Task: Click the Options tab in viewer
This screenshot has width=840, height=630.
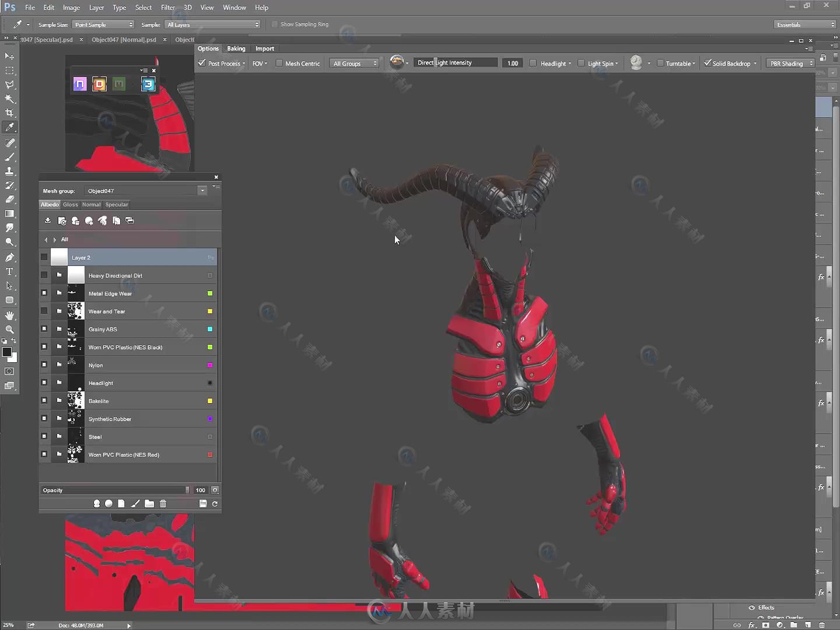Action: tap(208, 48)
